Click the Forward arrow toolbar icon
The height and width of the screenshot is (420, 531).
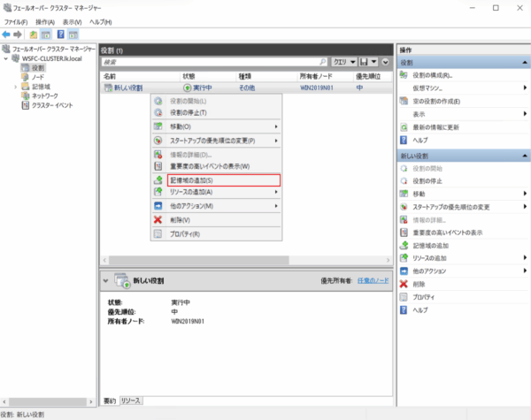(18, 34)
